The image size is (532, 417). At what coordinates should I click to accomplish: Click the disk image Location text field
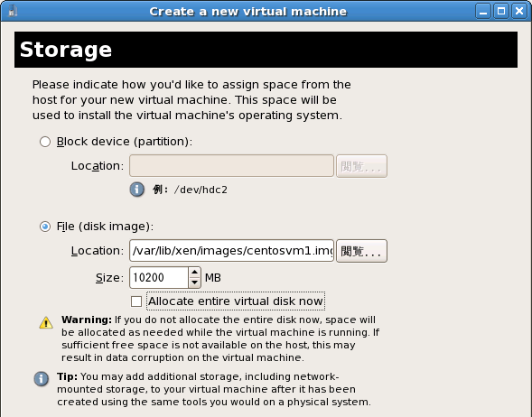231,251
